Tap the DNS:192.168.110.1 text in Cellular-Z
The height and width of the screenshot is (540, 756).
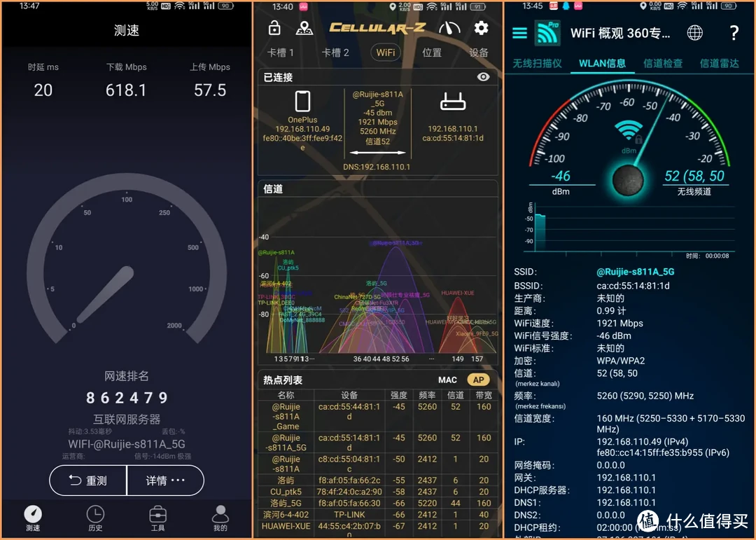tap(377, 167)
